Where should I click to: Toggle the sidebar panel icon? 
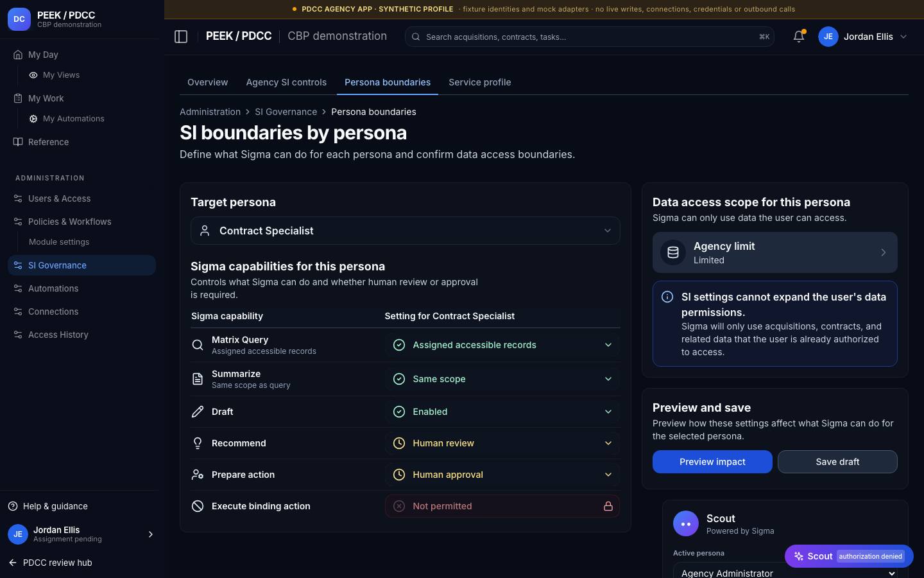pyautogui.click(x=181, y=37)
